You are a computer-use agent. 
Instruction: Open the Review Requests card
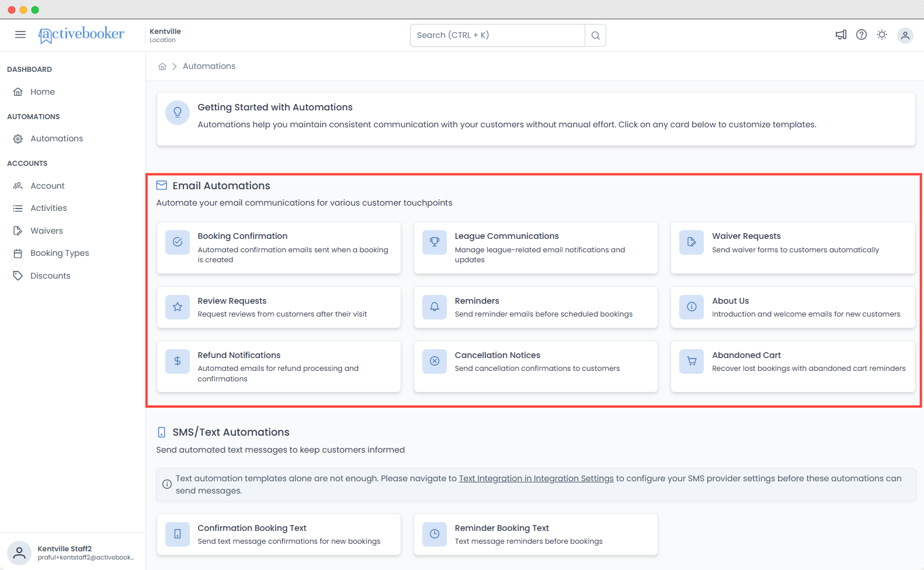pyautogui.click(x=279, y=307)
